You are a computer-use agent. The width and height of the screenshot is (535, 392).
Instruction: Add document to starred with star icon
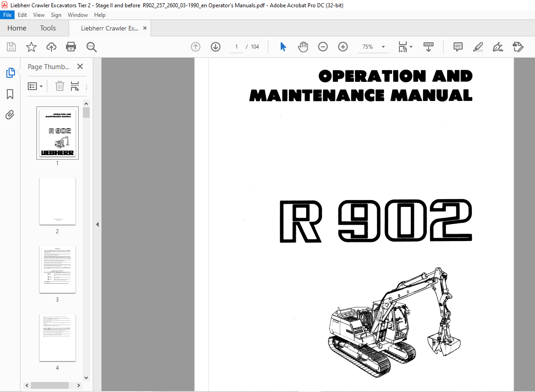coord(31,47)
